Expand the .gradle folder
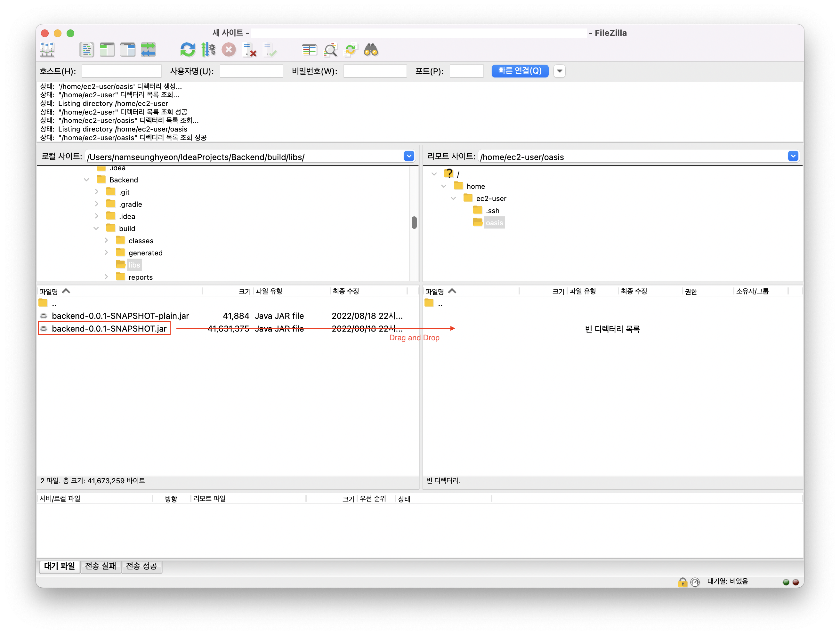 tap(96, 204)
